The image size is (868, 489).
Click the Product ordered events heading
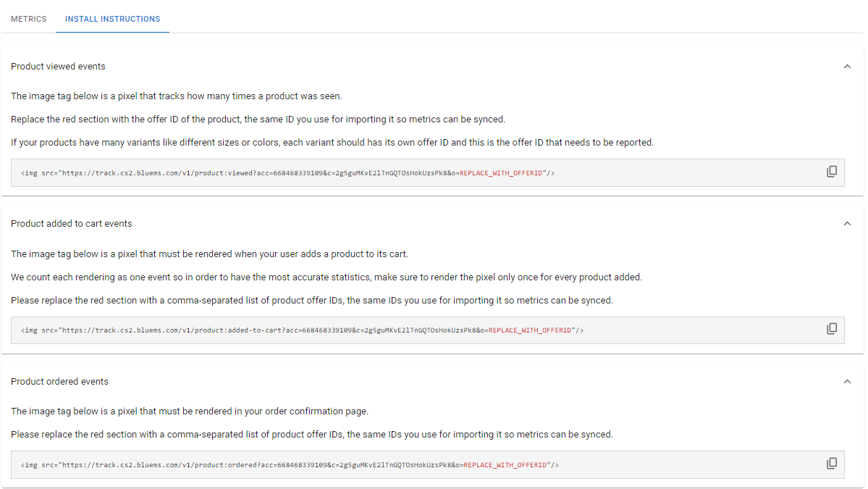[x=59, y=382]
